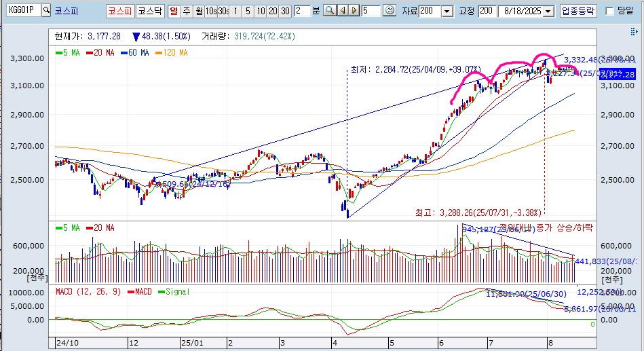The height and width of the screenshot is (351, 644).
Task: Expand the 자료 200 dropdown arrow
Action: tap(447, 12)
